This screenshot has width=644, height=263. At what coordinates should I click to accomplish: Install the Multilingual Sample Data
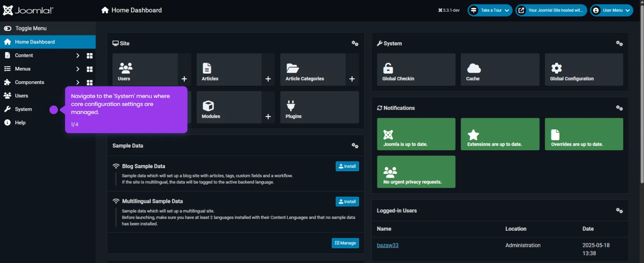coord(347,202)
